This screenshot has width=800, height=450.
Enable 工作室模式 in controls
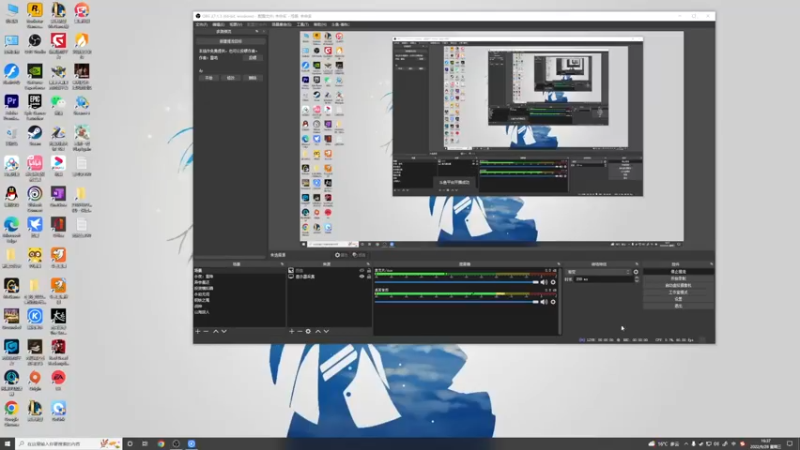click(x=678, y=292)
